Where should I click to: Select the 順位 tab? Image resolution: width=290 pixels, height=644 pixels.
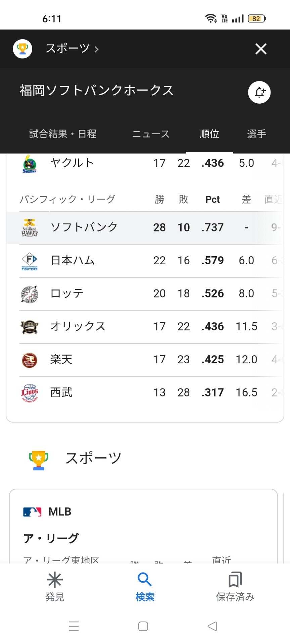pyautogui.click(x=209, y=134)
